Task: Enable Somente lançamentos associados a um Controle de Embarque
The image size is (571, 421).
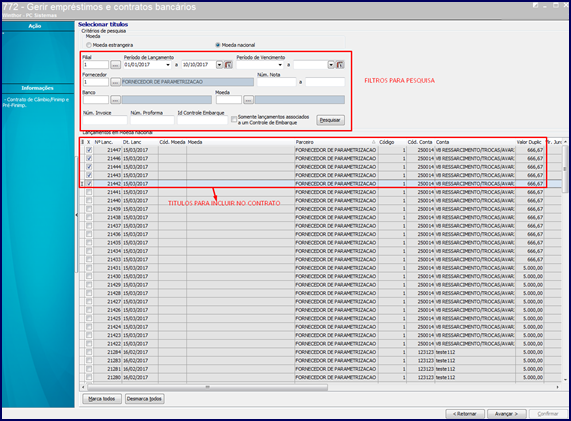Action: point(234,119)
